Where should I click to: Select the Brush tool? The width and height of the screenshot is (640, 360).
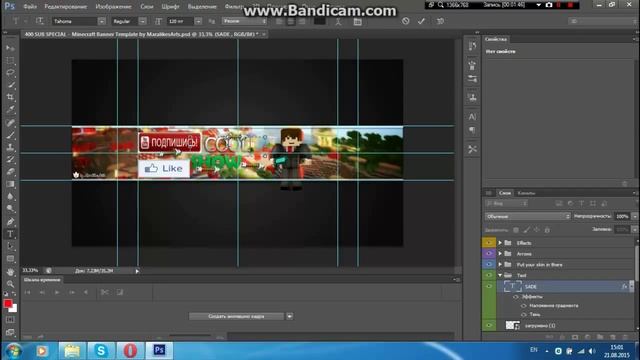(x=10, y=135)
